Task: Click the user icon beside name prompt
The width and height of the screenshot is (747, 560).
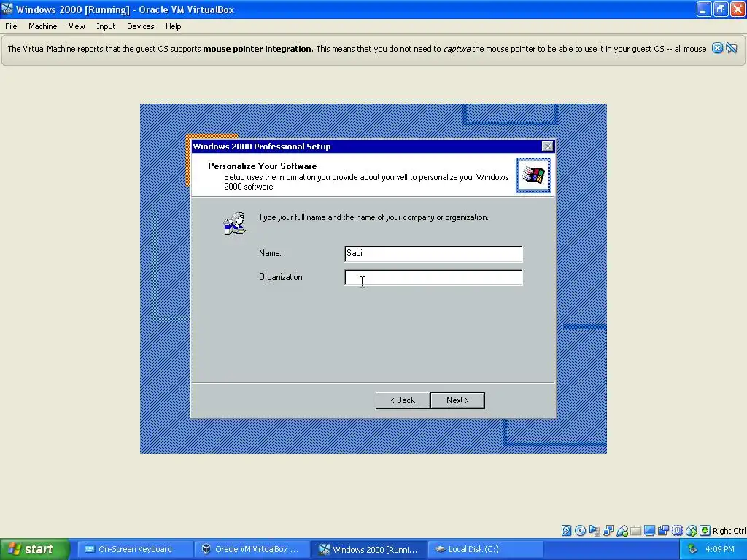Action: 235,223
